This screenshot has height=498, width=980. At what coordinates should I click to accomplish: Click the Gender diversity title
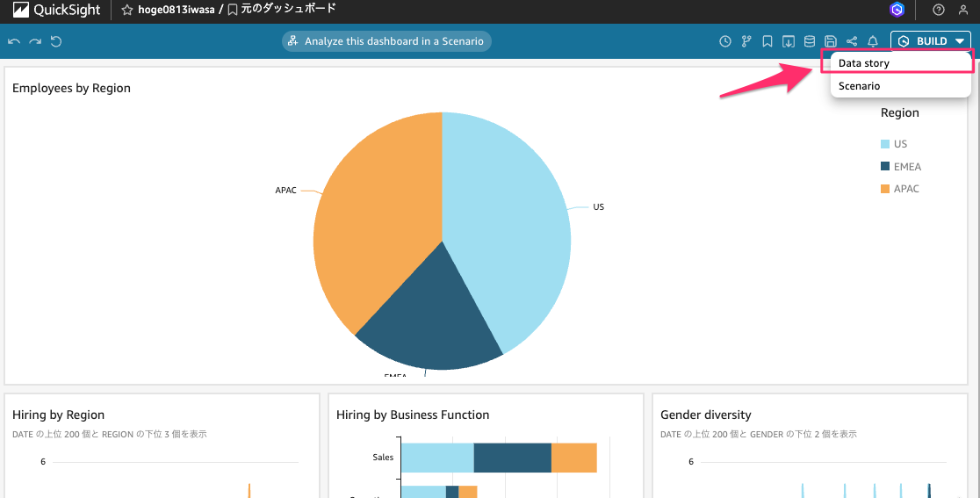(x=706, y=415)
